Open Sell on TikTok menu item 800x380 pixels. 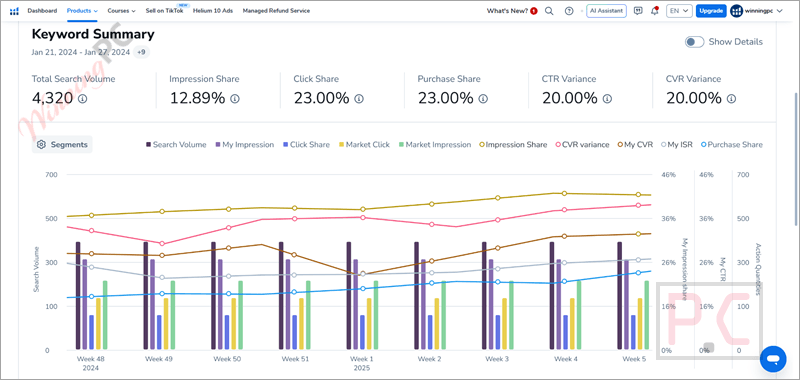164,11
